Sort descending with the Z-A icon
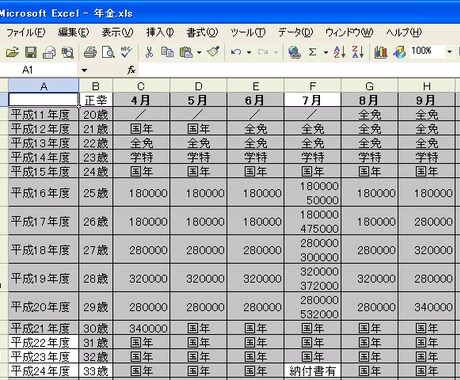 click(358, 52)
